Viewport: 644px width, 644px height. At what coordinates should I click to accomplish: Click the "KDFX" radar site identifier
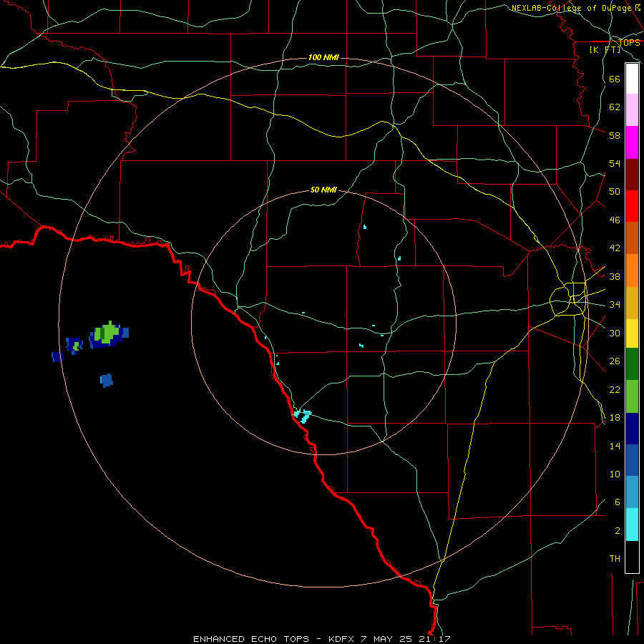coord(343,639)
